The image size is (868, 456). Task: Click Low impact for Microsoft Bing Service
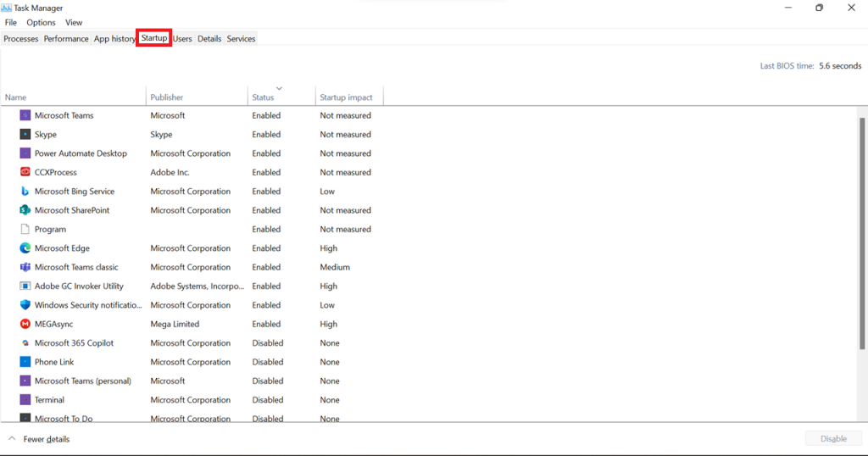(x=327, y=191)
